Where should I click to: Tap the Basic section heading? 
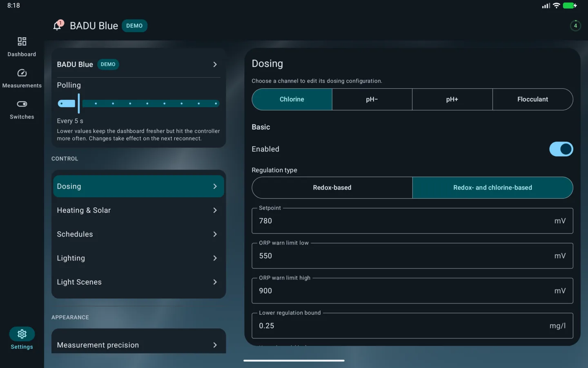(x=261, y=127)
